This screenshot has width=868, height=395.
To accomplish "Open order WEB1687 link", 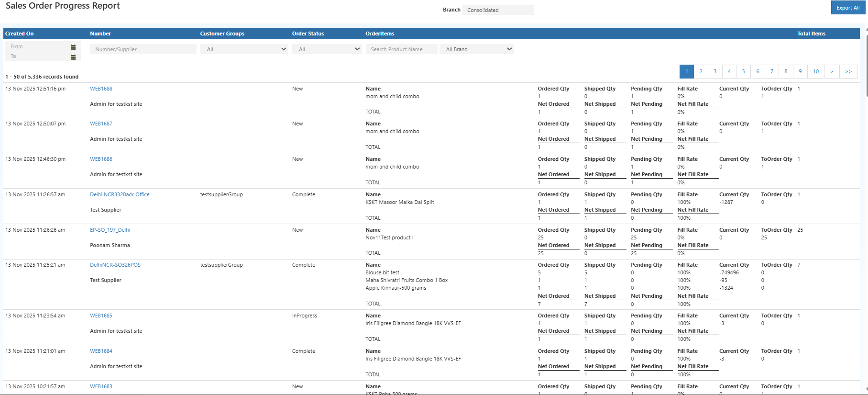I will click(x=101, y=124).
